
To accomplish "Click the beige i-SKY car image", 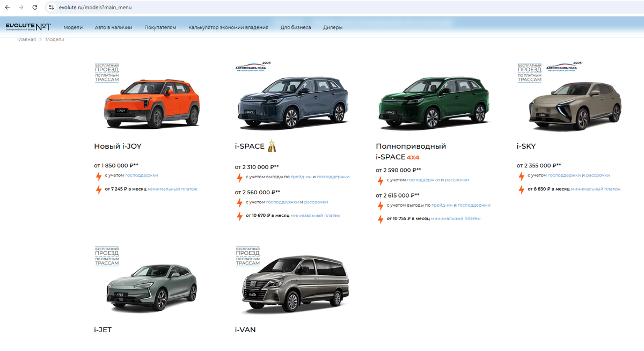I will point(574,105).
